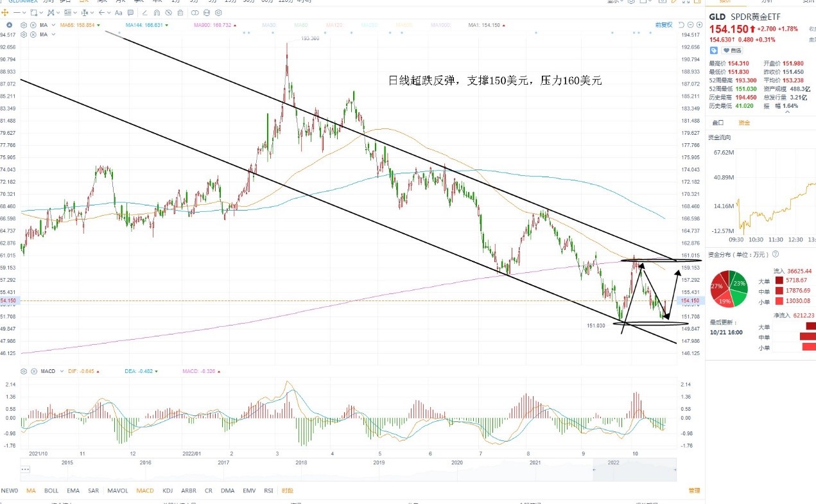The height and width of the screenshot is (504, 816).
Task: Open settings for second MA indicator
Action: click(24, 35)
